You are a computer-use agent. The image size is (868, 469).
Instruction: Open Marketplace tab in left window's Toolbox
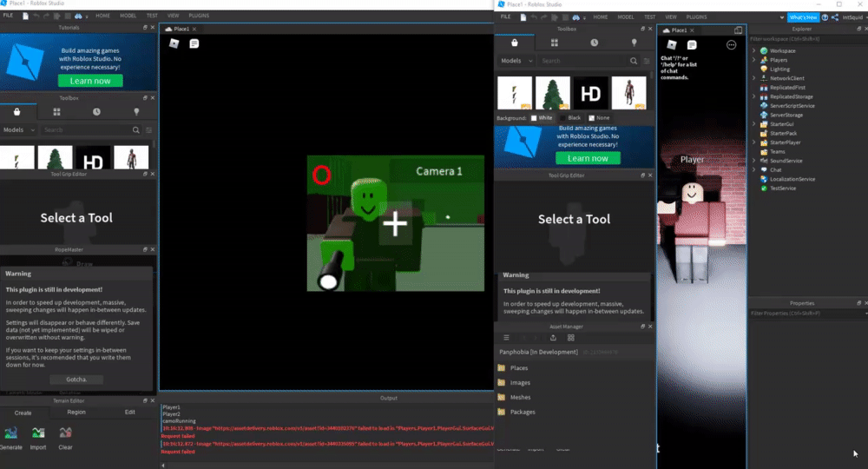tap(17, 112)
